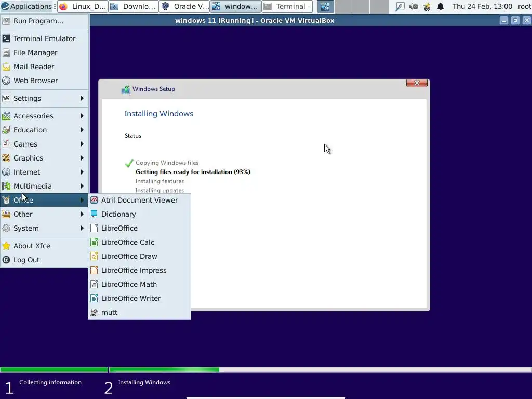The width and height of the screenshot is (532, 399).
Task: Click the Multimedia category icon
Action: tap(6, 187)
